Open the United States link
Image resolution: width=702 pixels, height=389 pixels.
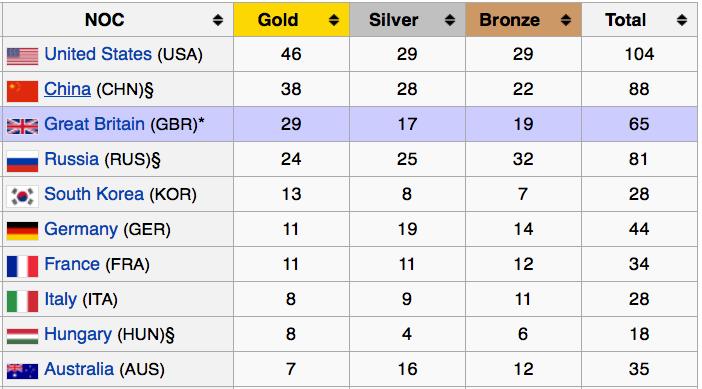(98, 54)
